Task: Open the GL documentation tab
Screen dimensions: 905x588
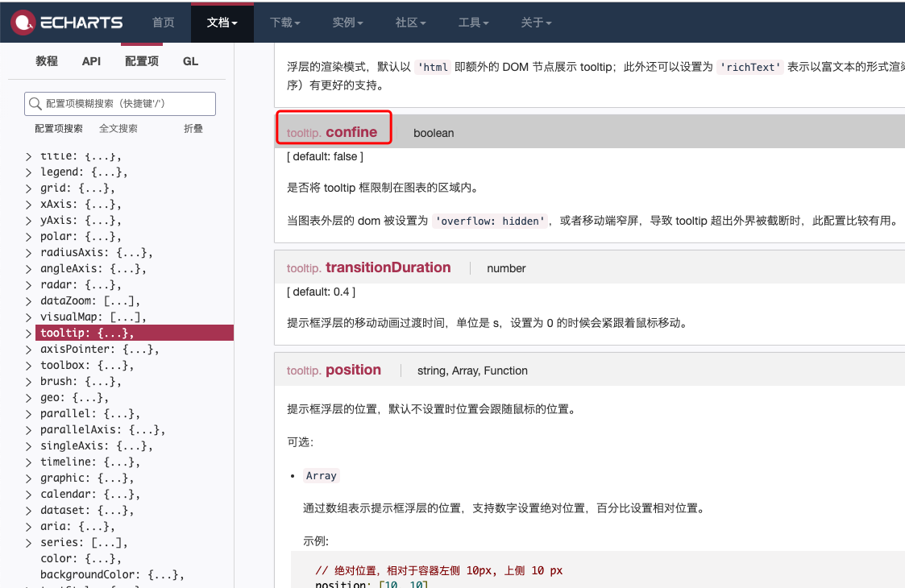Action: (190, 60)
